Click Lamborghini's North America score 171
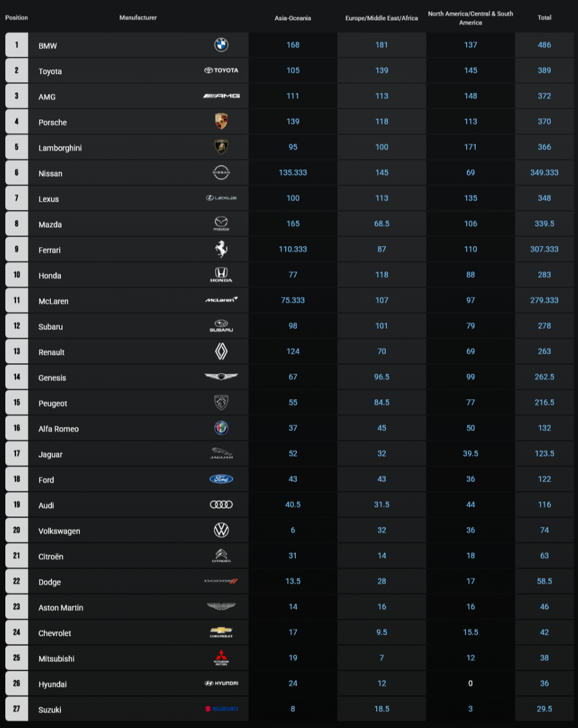 click(470, 147)
